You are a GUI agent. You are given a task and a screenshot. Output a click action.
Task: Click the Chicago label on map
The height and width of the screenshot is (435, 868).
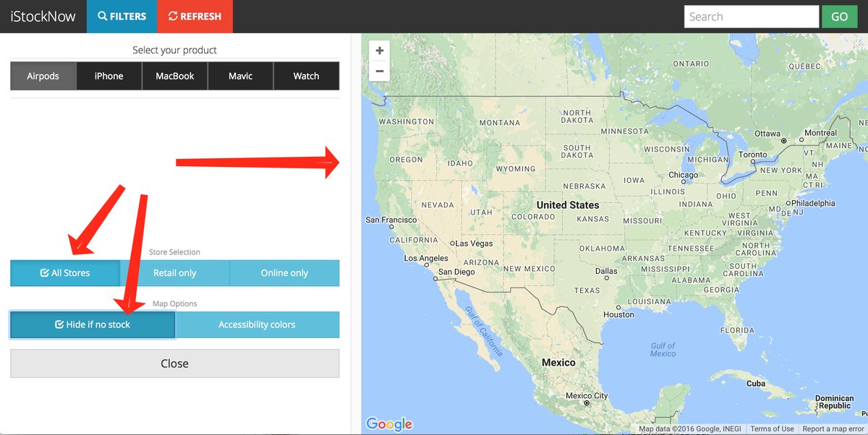(x=684, y=175)
